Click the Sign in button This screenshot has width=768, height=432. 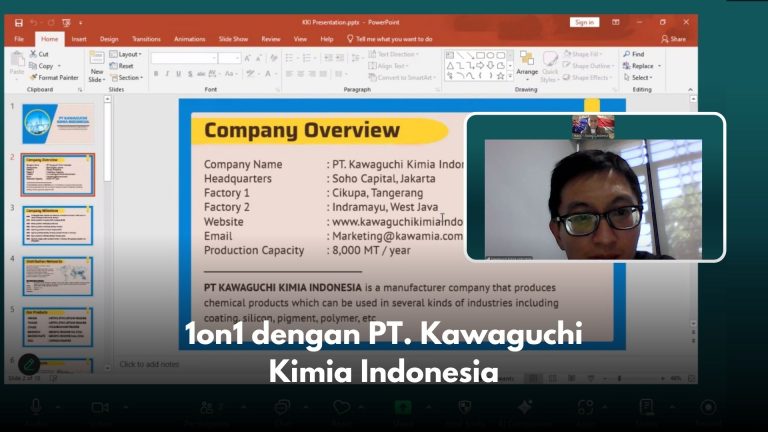[584, 22]
